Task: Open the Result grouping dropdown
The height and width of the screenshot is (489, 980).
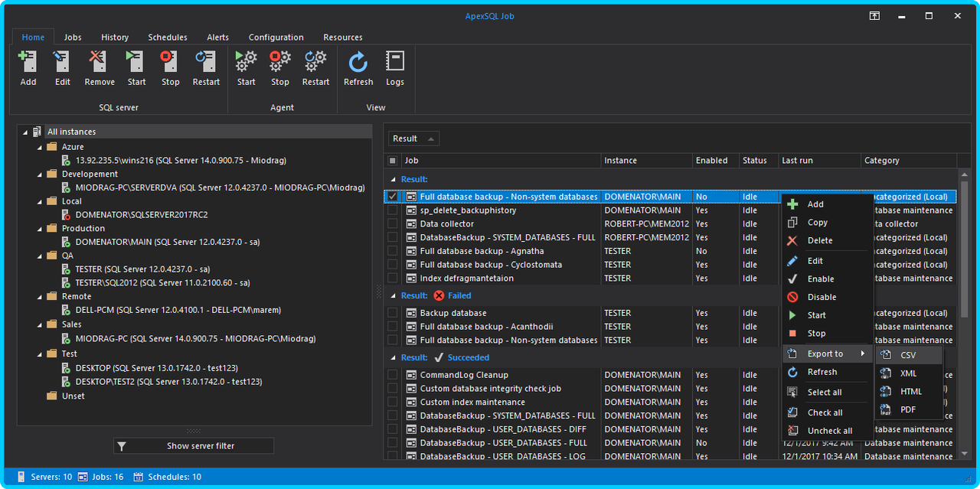Action: point(414,139)
